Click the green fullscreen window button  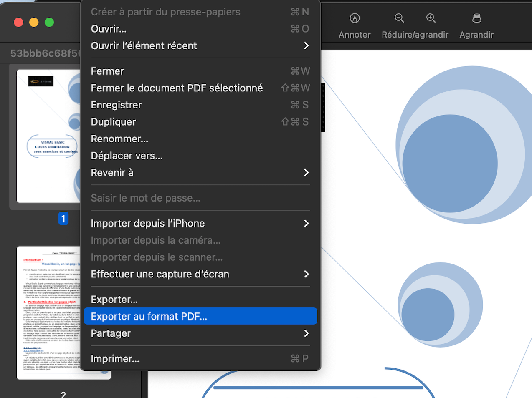click(49, 23)
